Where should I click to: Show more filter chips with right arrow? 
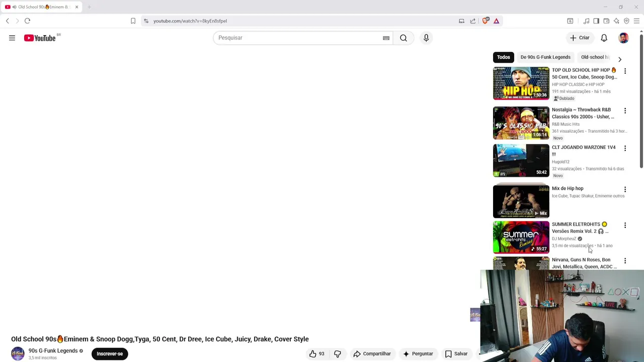coord(620,59)
